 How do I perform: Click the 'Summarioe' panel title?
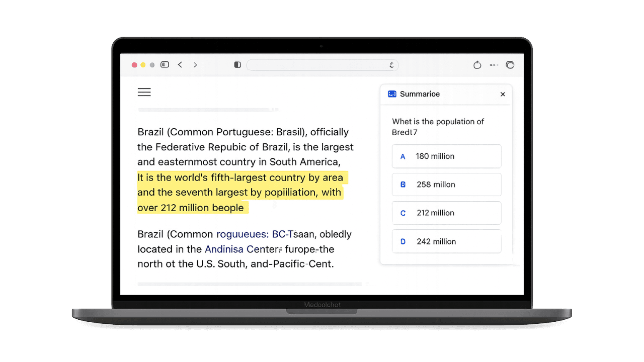[x=420, y=94]
